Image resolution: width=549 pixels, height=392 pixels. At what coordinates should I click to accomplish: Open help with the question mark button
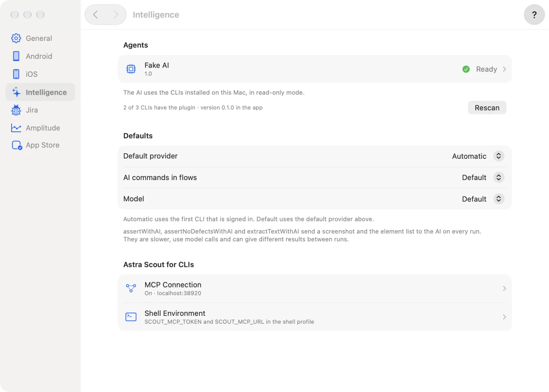pyautogui.click(x=534, y=15)
